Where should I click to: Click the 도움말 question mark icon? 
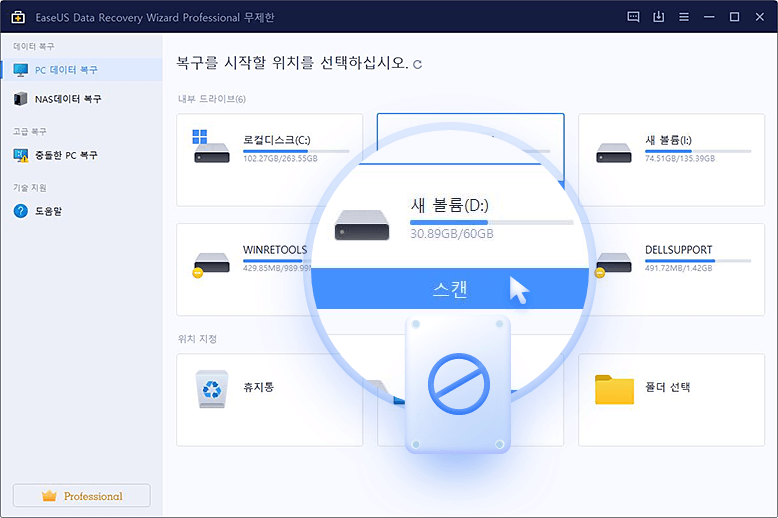click(21, 211)
